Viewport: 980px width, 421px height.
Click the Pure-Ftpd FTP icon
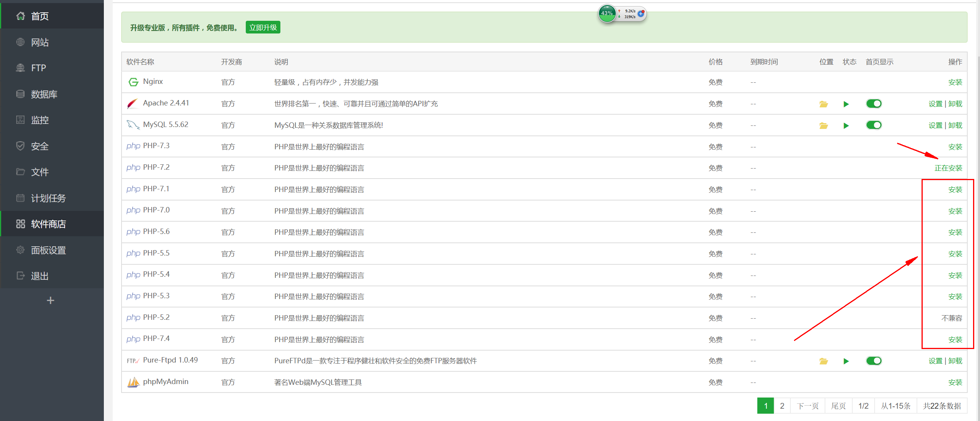[133, 361]
